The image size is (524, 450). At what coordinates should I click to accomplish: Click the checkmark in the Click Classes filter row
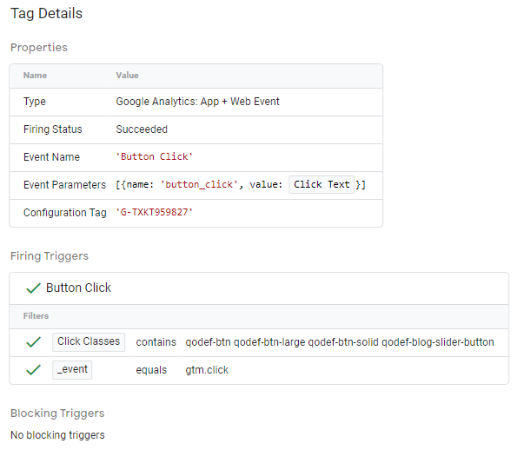(x=33, y=342)
